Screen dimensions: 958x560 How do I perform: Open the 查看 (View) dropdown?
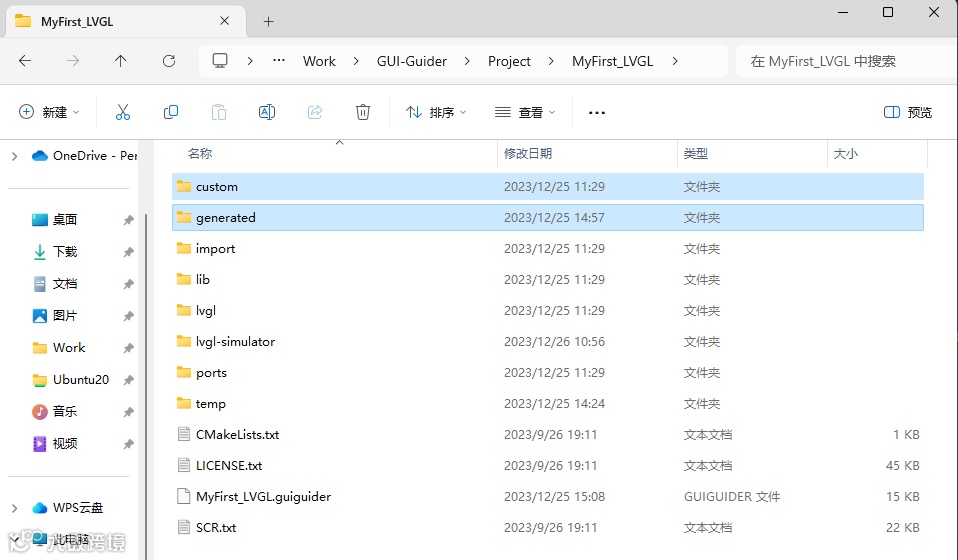pos(525,112)
